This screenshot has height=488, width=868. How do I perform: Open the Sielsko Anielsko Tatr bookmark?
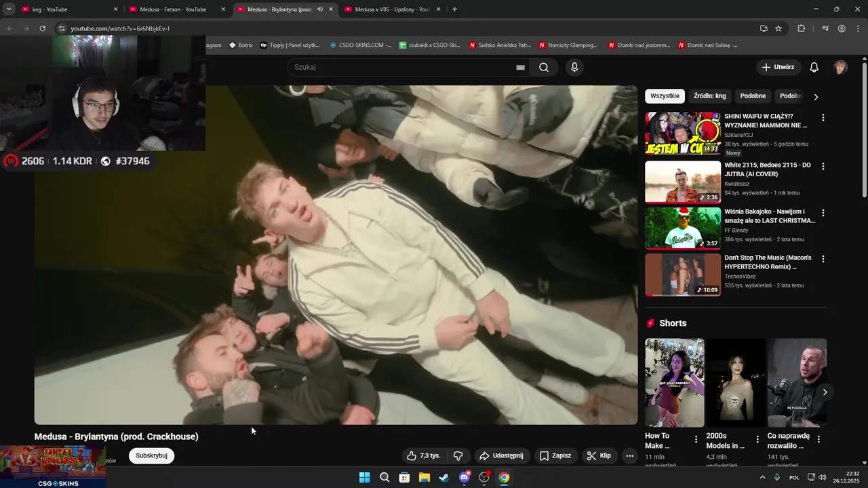500,45
